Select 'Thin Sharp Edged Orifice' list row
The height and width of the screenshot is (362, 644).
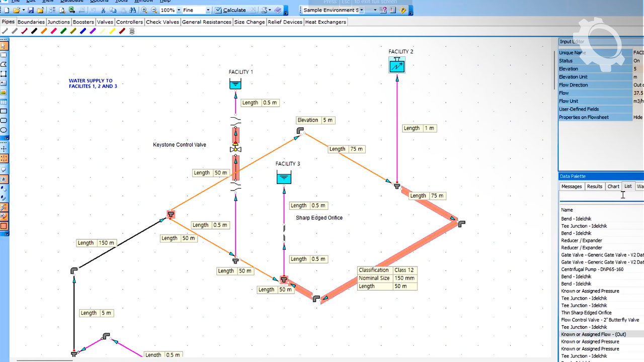[602, 313]
